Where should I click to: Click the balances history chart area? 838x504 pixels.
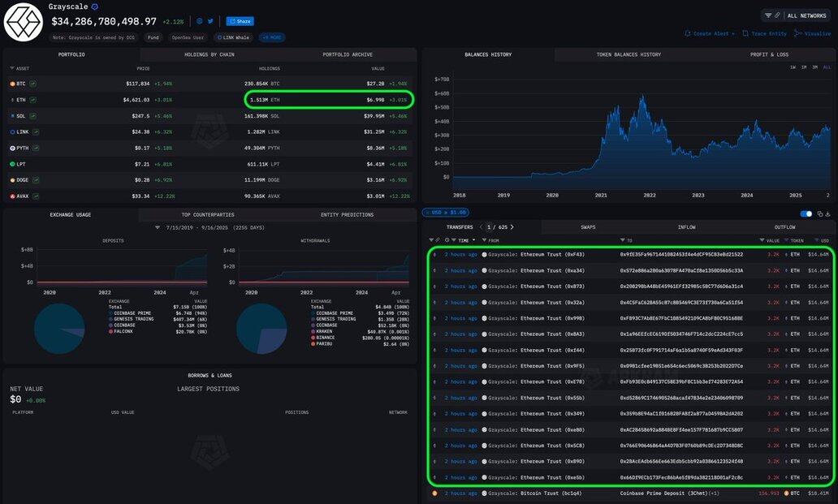point(641,131)
